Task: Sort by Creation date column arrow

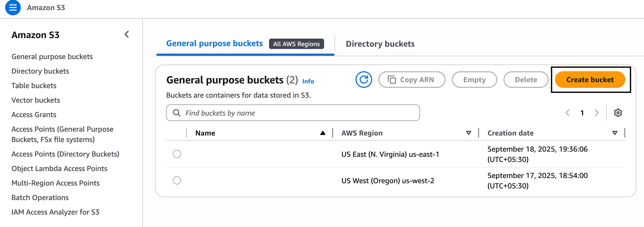Action: [615, 133]
